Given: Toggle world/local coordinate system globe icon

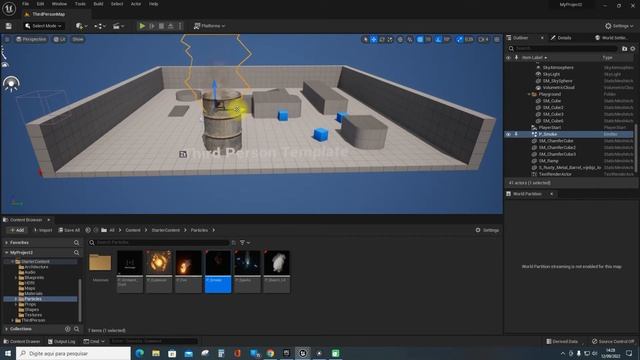Looking at the screenshot, I should [400, 39].
